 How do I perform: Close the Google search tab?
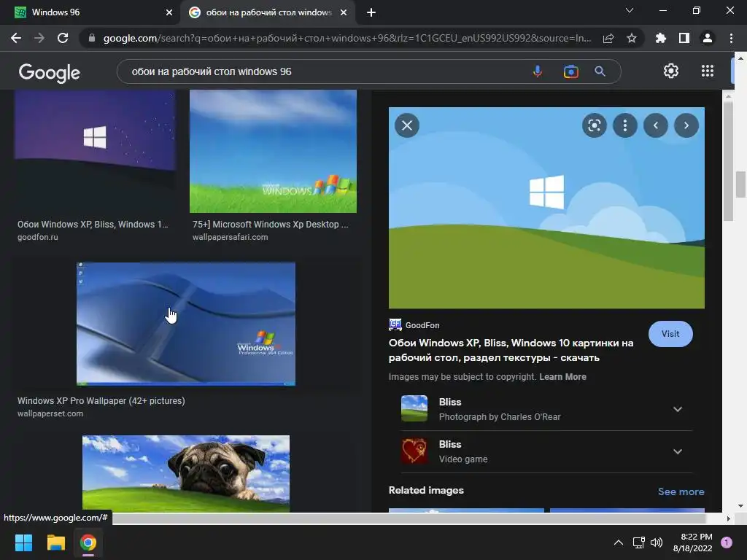click(344, 12)
